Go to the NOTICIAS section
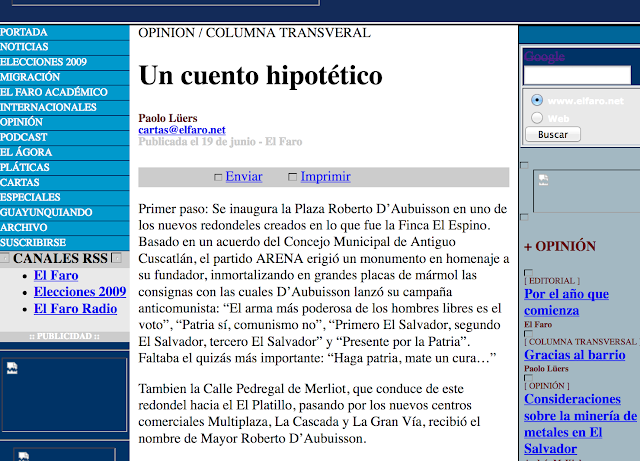Screen dimensions: 640x461 (24, 47)
